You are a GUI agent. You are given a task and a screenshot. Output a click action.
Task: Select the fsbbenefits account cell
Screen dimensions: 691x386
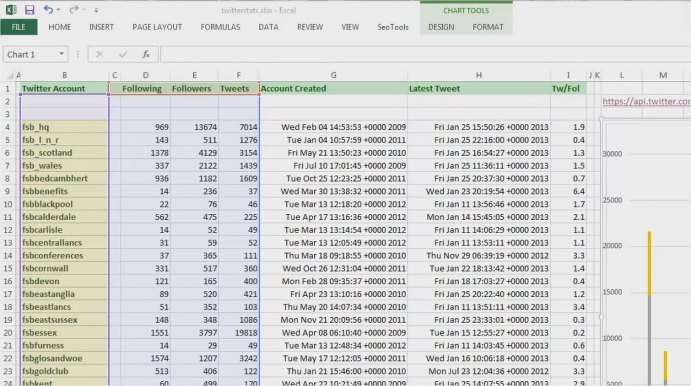[x=64, y=191]
